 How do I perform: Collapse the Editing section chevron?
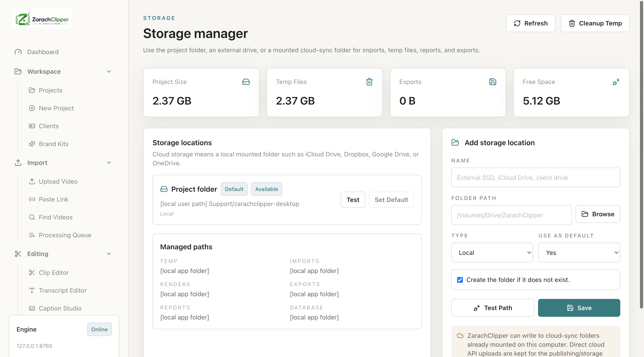point(109,254)
